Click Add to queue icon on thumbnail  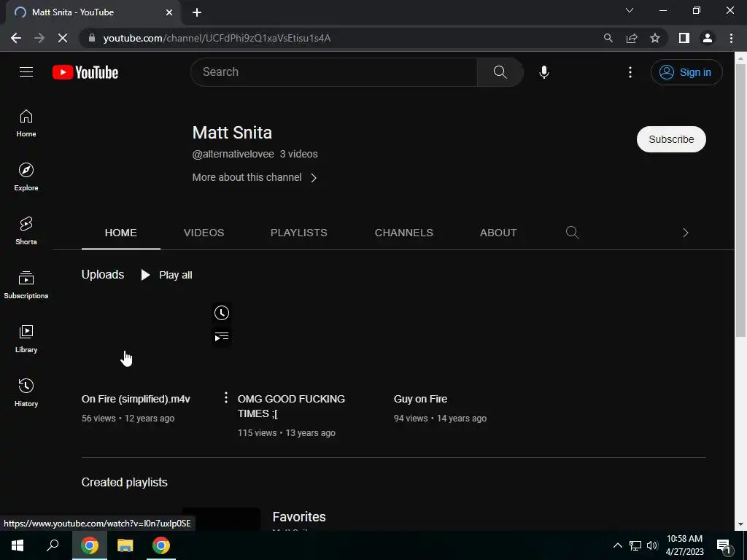(x=222, y=337)
